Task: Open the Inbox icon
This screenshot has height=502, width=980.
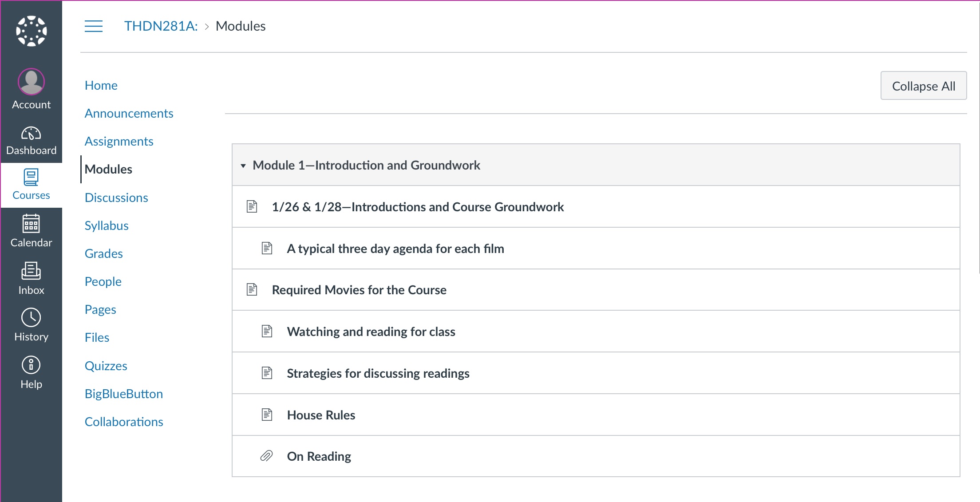Action: coord(31,271)
